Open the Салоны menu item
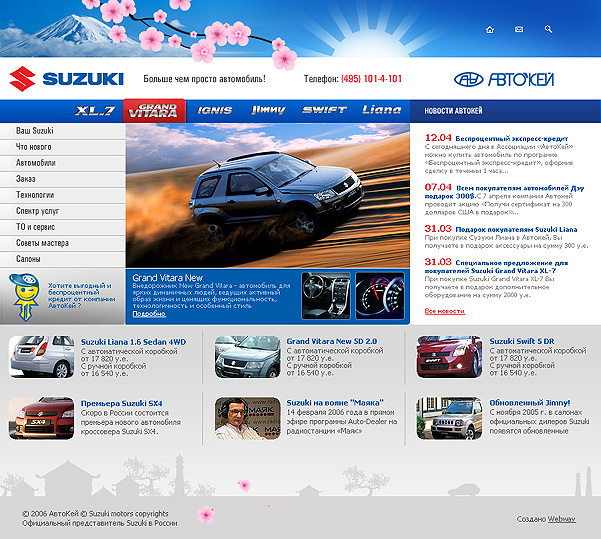Image resolution: width=601 pixels, height=539 pixels. coord(62,260)
